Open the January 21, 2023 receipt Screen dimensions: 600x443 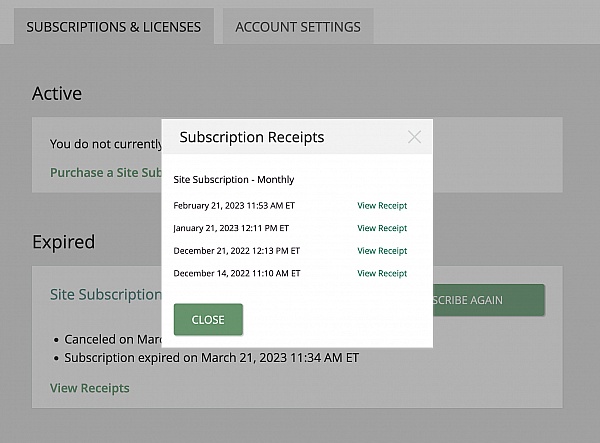point(382,228)
